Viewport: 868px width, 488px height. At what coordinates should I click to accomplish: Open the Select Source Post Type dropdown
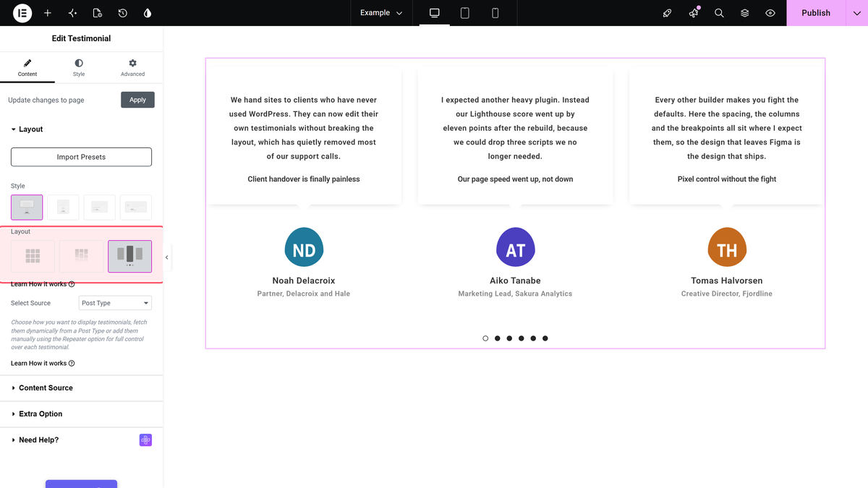point(115,303)
